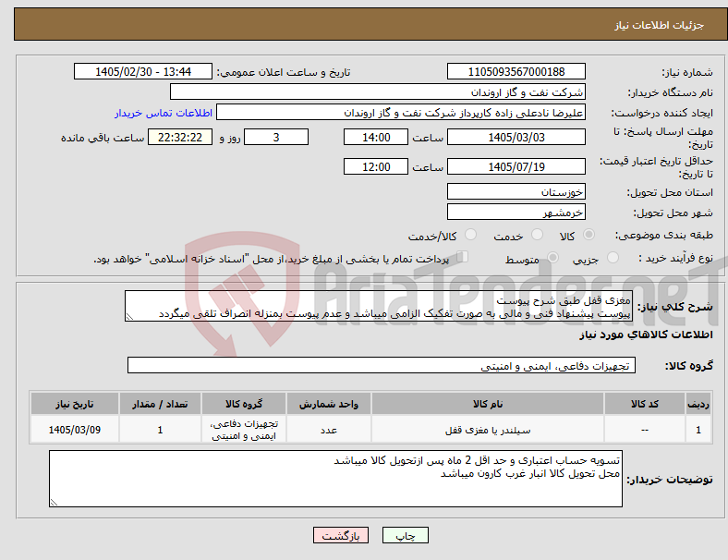Image resolution: width=728 pixels, height=560 pixels.
Task: Click the اطلاعات کالاهای مورد نیاز section heading
Action: pyautogui.click(x=646, y=335)
